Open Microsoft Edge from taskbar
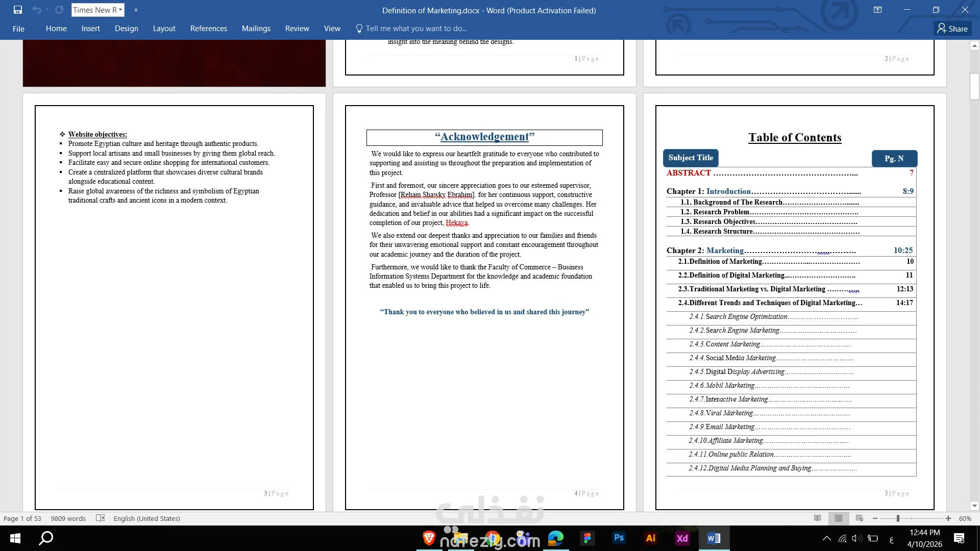 coord(555,538)
